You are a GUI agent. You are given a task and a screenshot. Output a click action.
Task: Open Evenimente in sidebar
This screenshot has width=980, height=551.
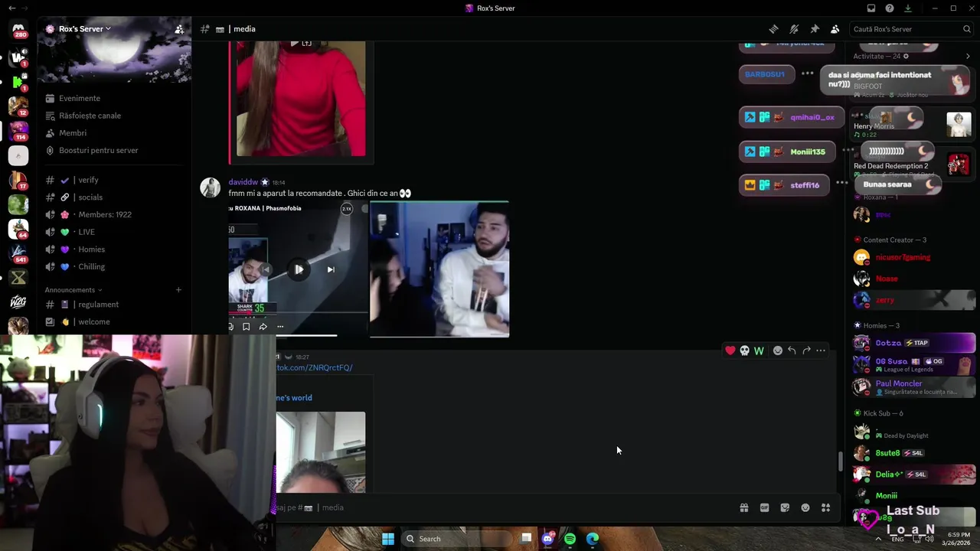pyautogui.click(x=115, y=98)
